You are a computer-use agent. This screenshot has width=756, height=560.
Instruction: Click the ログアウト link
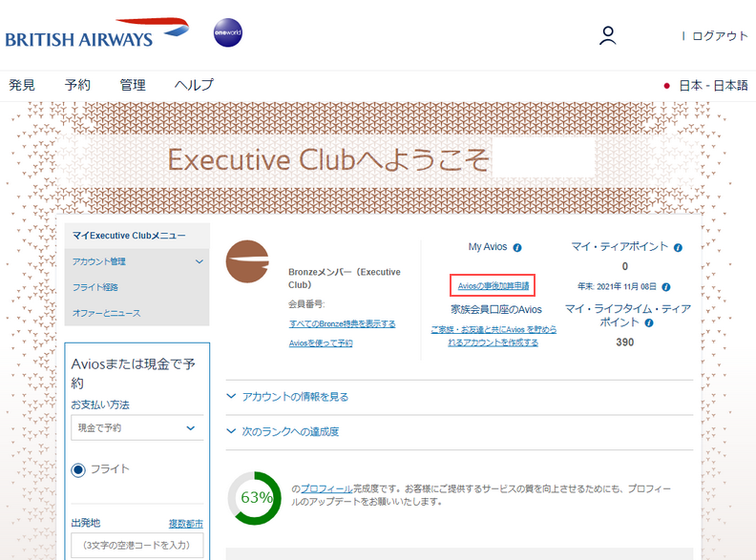click(720, 36)
